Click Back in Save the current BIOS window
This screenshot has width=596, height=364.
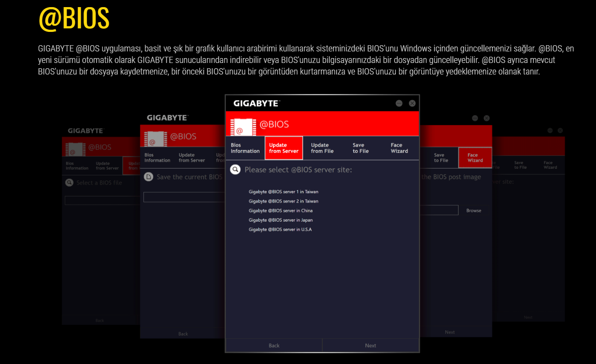183,334
